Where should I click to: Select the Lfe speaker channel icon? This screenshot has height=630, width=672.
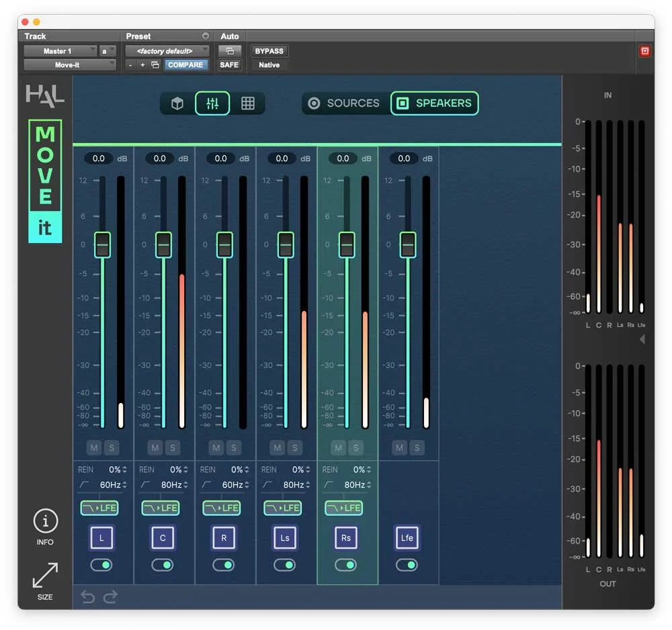pyautogui.click(x=407, y=538)
